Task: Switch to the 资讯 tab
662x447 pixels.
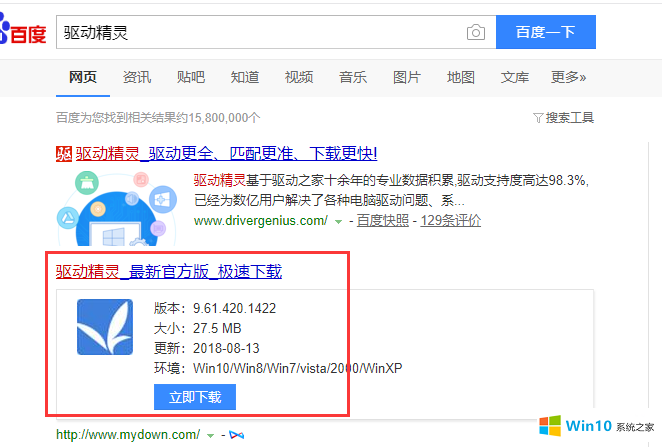Action: click(137, 77)
